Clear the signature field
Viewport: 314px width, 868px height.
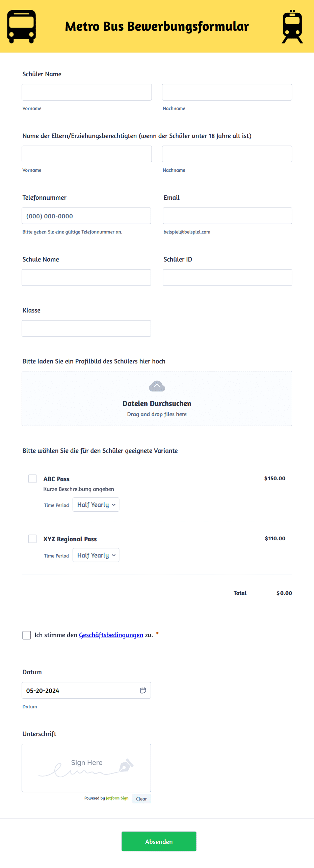(141, 798)
